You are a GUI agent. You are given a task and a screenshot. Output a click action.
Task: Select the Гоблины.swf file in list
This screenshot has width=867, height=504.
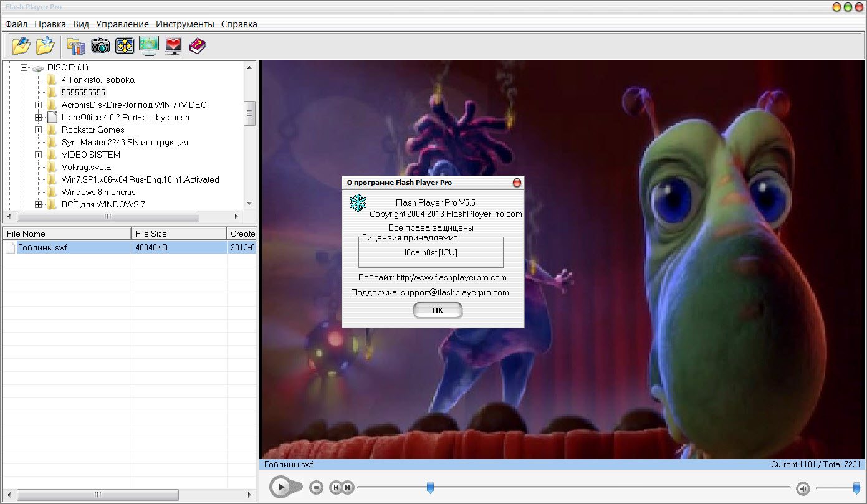pos(42,248)
